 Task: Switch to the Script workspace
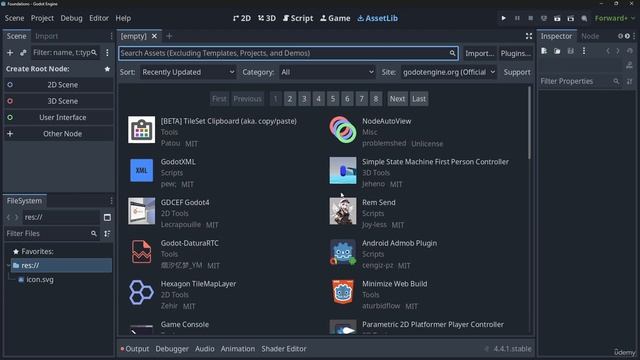click(x=298, y=18)
